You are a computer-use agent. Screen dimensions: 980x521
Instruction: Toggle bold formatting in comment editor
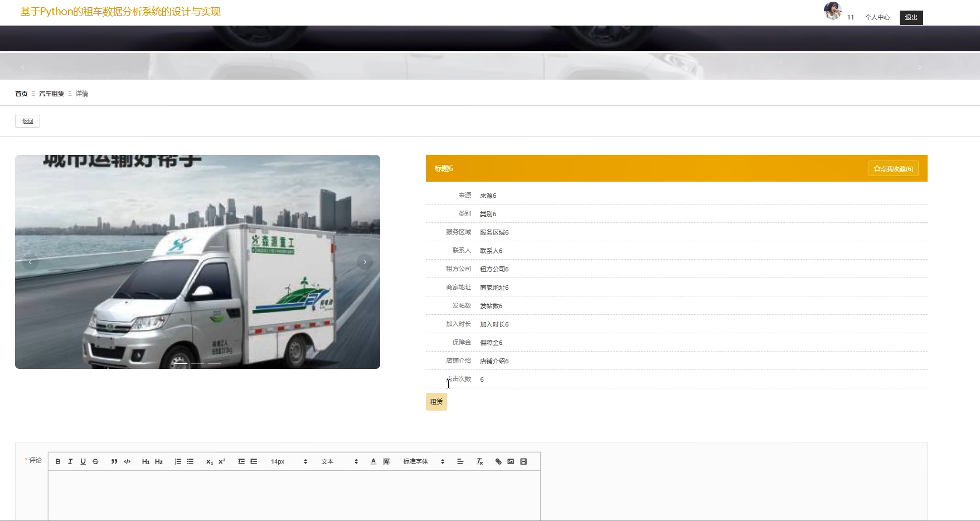58,461
